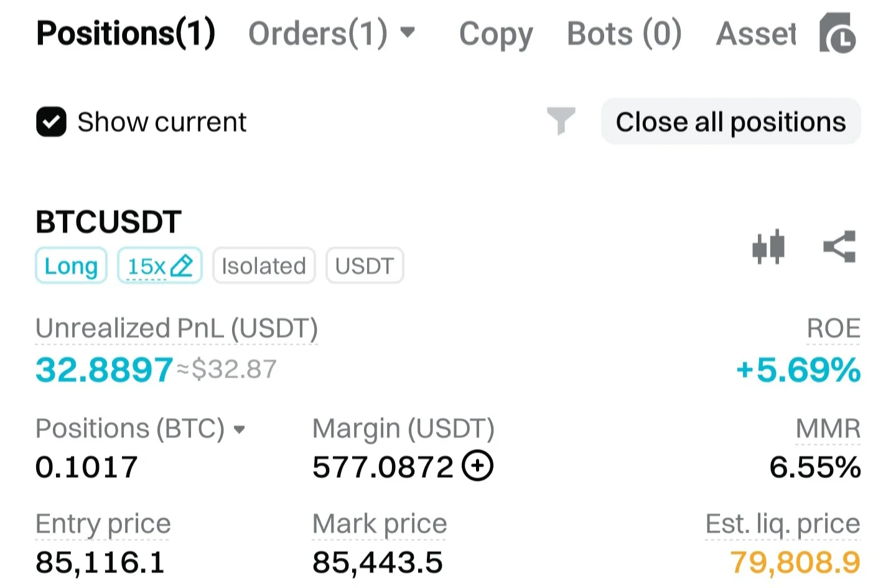Screen dimensions: 896x588
Task: Toggle the Show current checkbox
Action: 51,122
